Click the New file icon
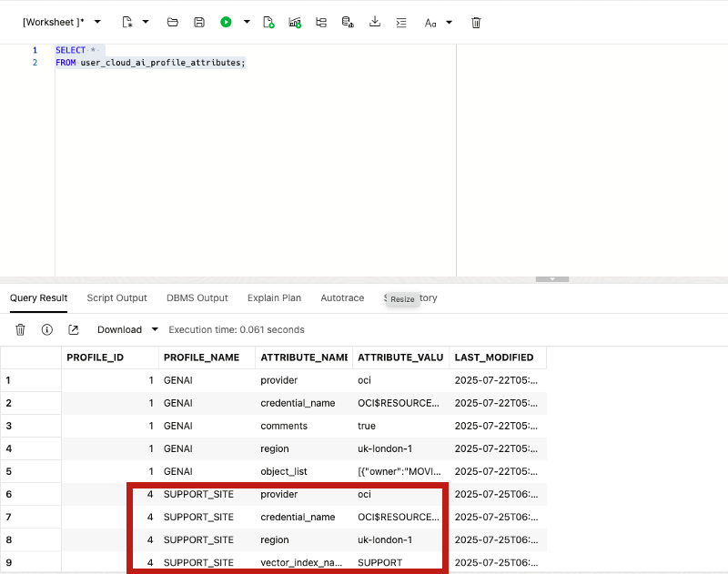Image resolution: width=728 pixels, height=574 pixels. 127,22
